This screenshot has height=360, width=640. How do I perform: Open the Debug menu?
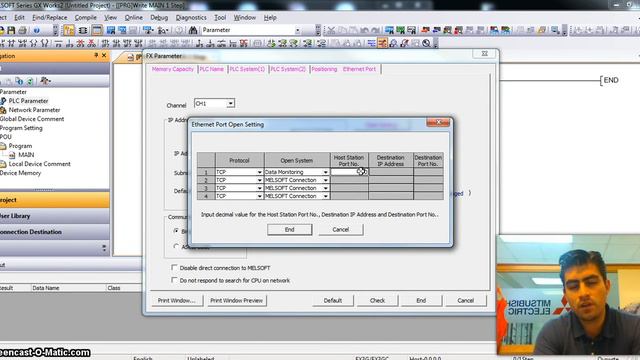(x=159, y=18)
